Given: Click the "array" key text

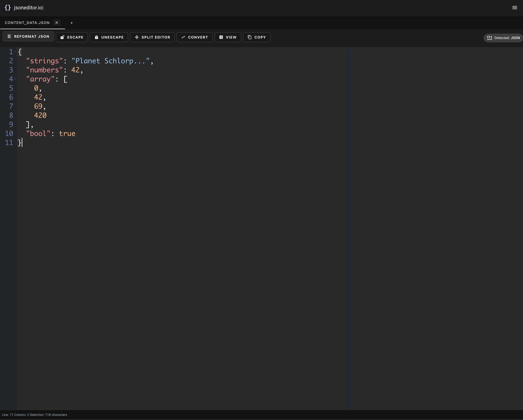Looking at the screenshot, I should (40, 79).
